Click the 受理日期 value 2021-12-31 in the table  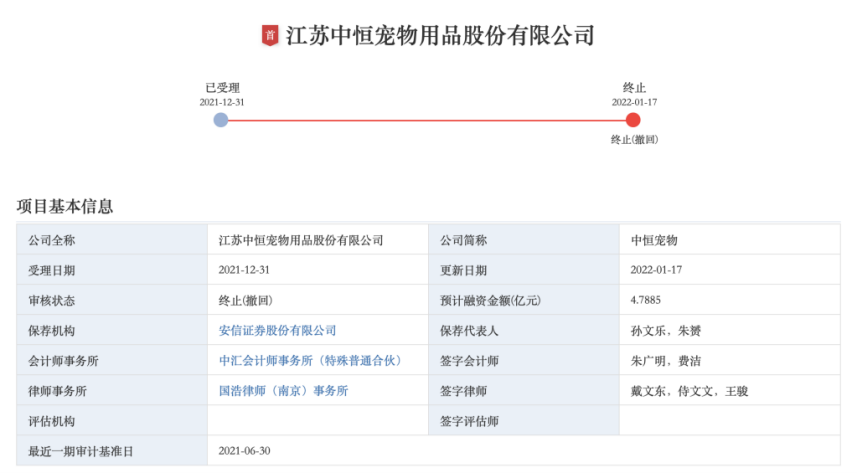click(244, 270)
